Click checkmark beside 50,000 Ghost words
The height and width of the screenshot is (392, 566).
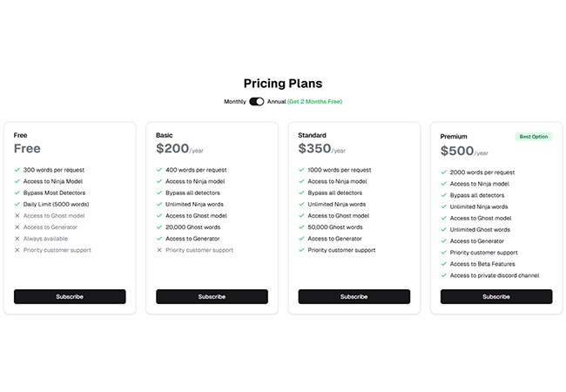[x=301, y=227]
